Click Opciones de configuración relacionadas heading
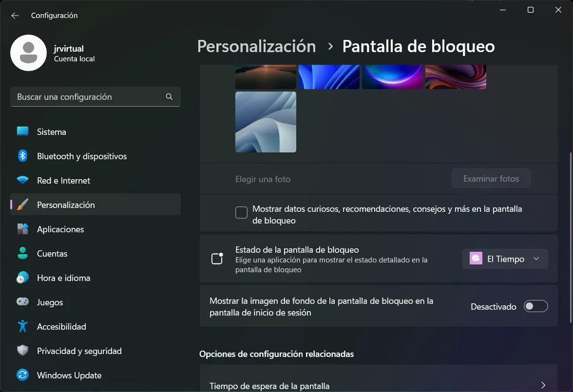The height and width of the screenshot is (392, 573). (x=277, y=354)
